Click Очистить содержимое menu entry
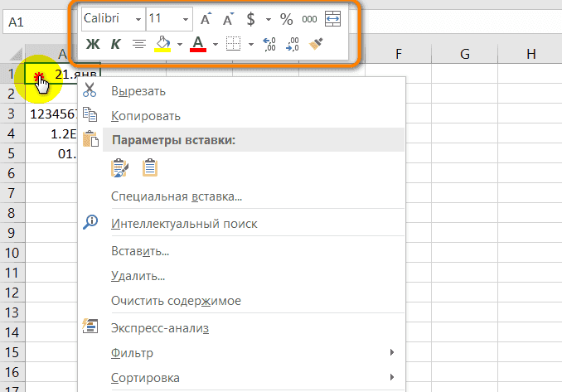Viewport: 562px width, 392px height. tap(176, 301)
